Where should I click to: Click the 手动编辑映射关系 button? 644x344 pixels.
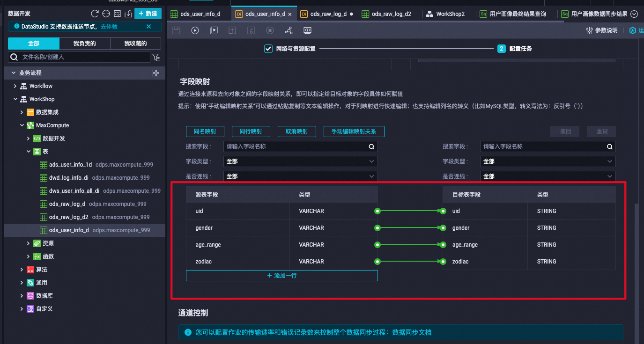coord(354,132)
